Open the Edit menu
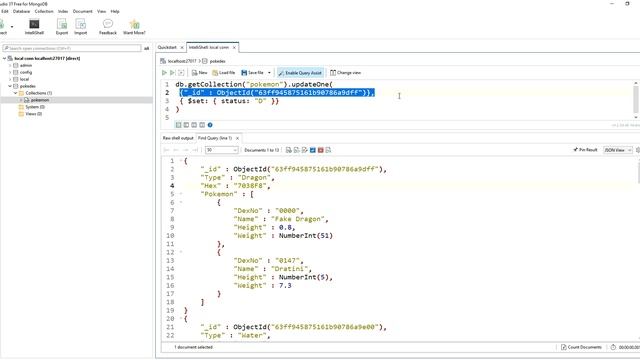Image resolution: width=640 pixels, height=360 pixels. [x=4, y=11]
